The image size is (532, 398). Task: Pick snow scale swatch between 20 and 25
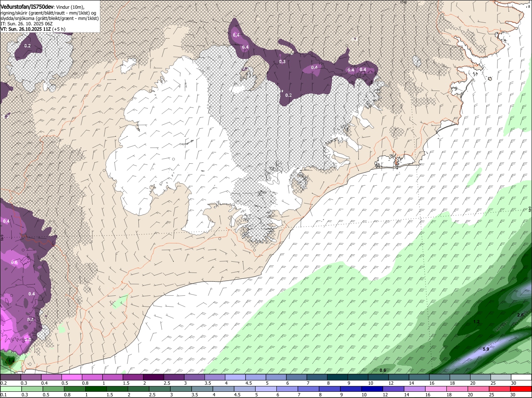480,377
